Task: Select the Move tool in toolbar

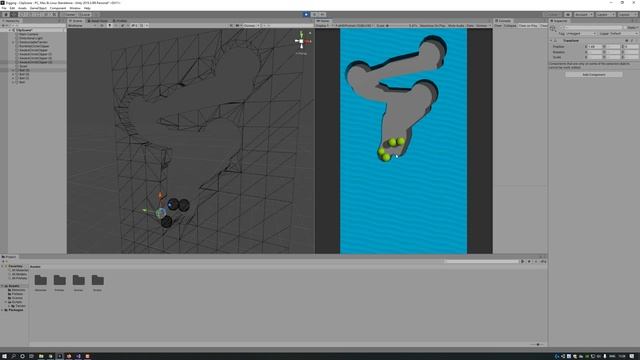Action: [14, 15]
